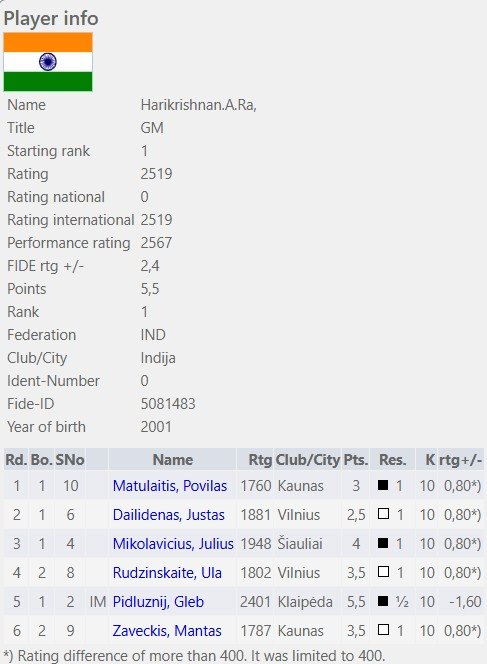Click white piece icon in round 2
487x664 pixels.
pos(383,514)
